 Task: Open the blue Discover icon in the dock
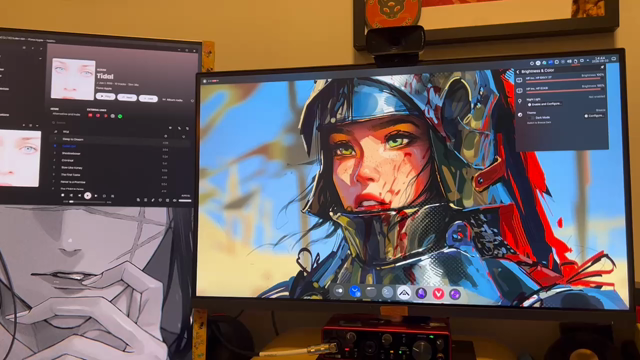pos(355,291)
